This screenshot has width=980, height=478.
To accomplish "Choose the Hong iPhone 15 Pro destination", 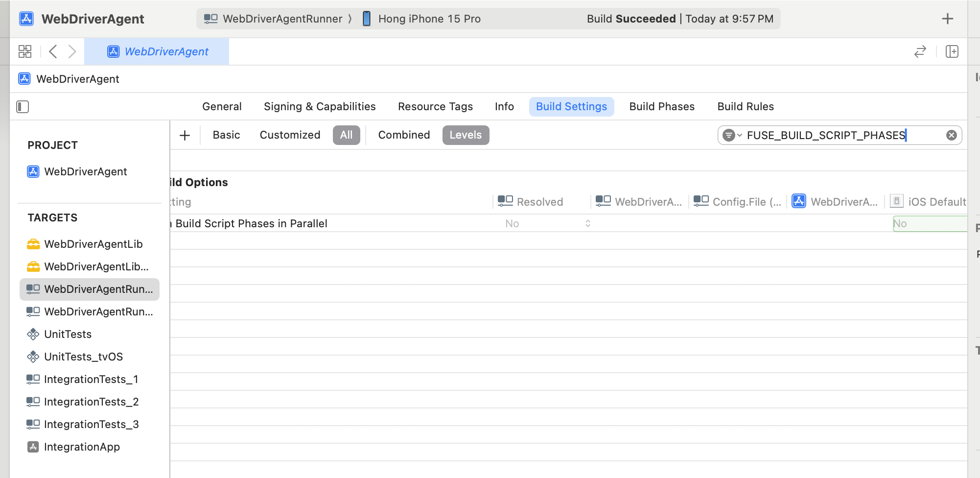I will point(421,19).
